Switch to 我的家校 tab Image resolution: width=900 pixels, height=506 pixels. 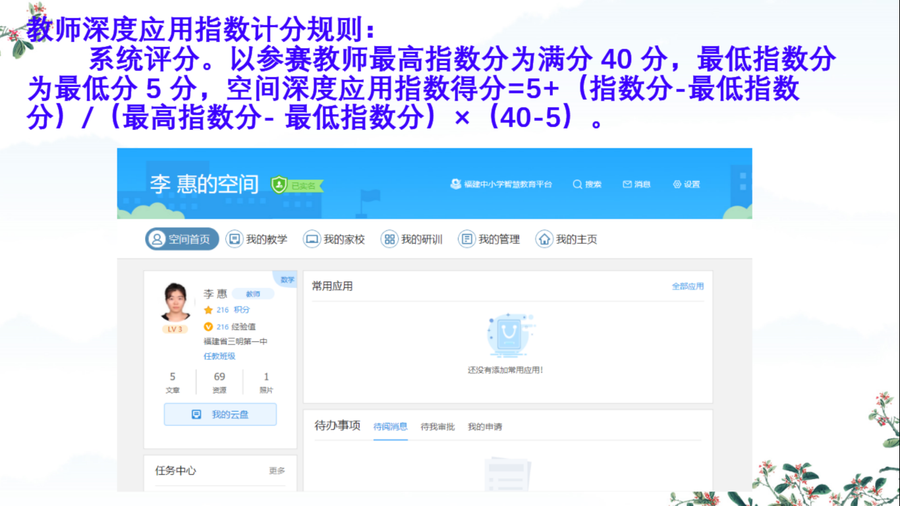click(334, 239)
